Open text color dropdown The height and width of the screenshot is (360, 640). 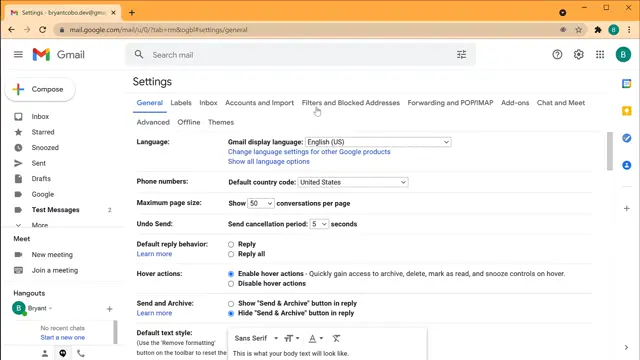(316, 338)
